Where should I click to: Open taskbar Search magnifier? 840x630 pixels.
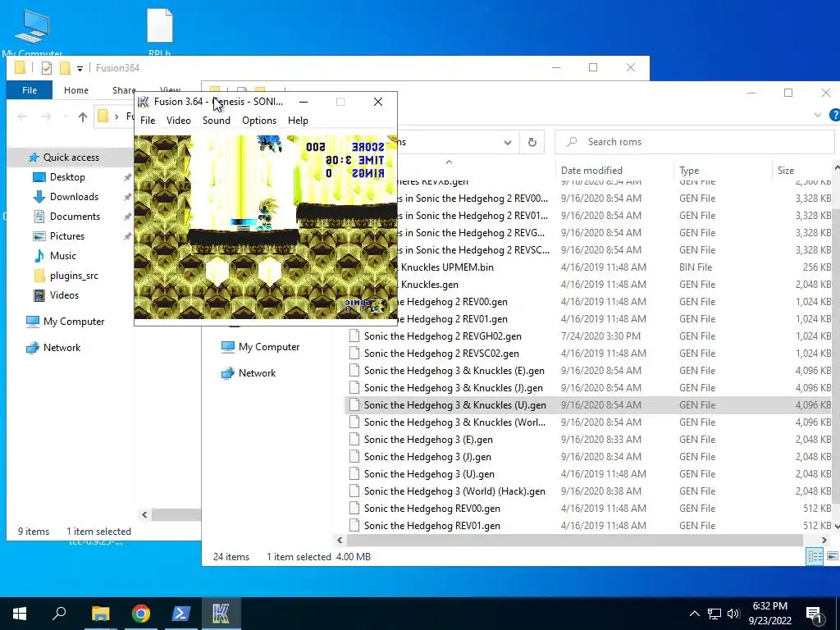click(x=59, y=614)
